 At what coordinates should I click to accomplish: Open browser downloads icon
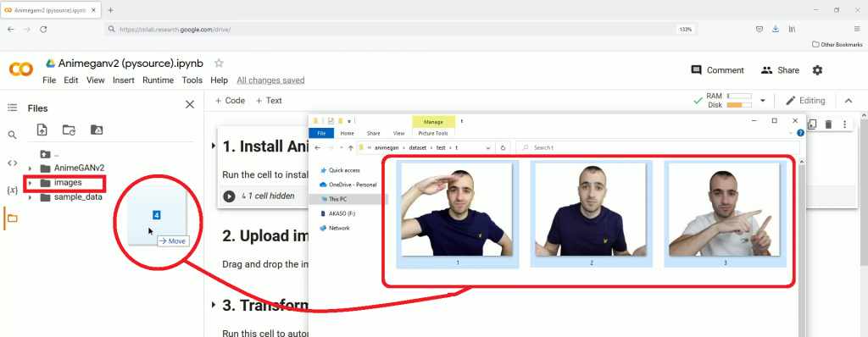[x=776, y=30]
